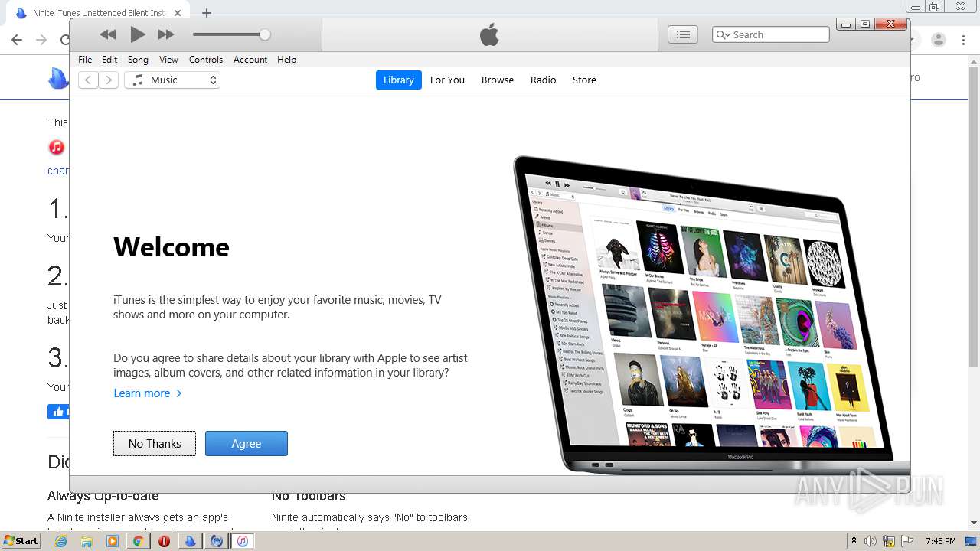Click the Action Center flag tray icon
980x551 pixels.
click(x=907, y=541)
